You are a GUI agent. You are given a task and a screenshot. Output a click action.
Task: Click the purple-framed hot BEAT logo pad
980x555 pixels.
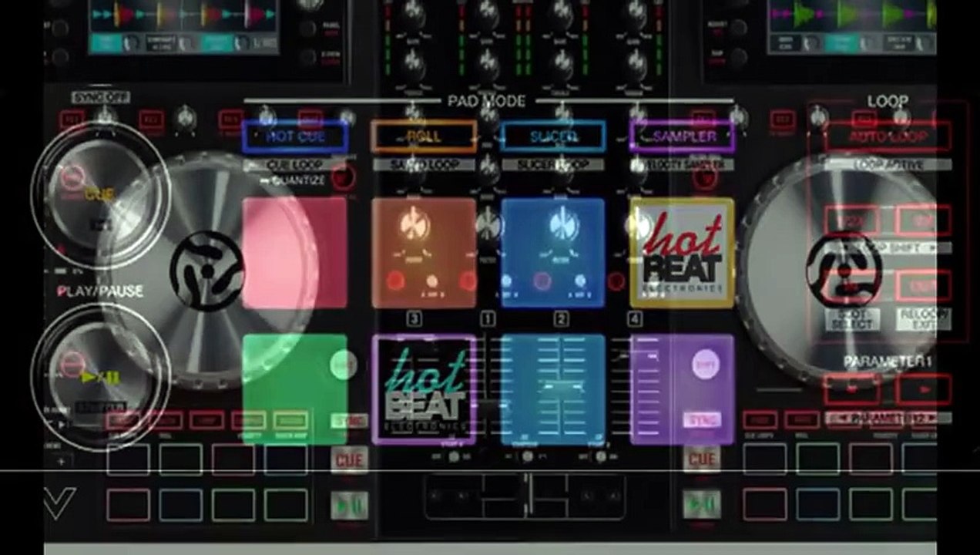click(x=424, y=389)
